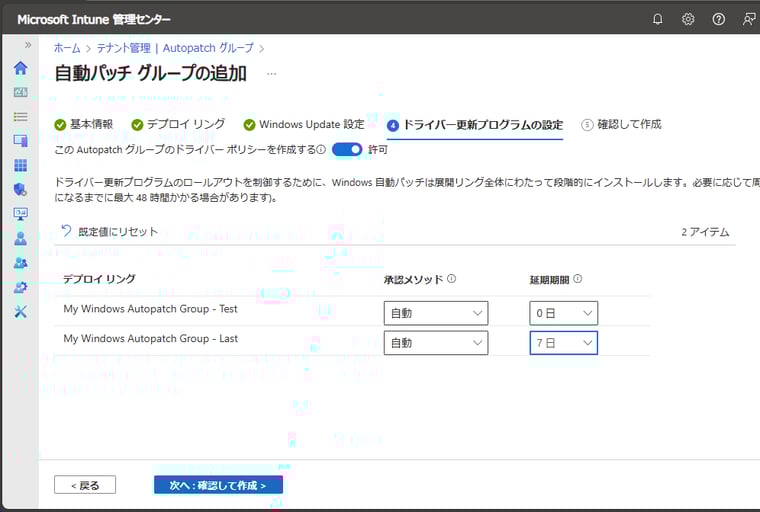Click the デプロイ リング column header
Viewport: 760px width, 512px height.
pyautogui.click(x=99, y=279)
